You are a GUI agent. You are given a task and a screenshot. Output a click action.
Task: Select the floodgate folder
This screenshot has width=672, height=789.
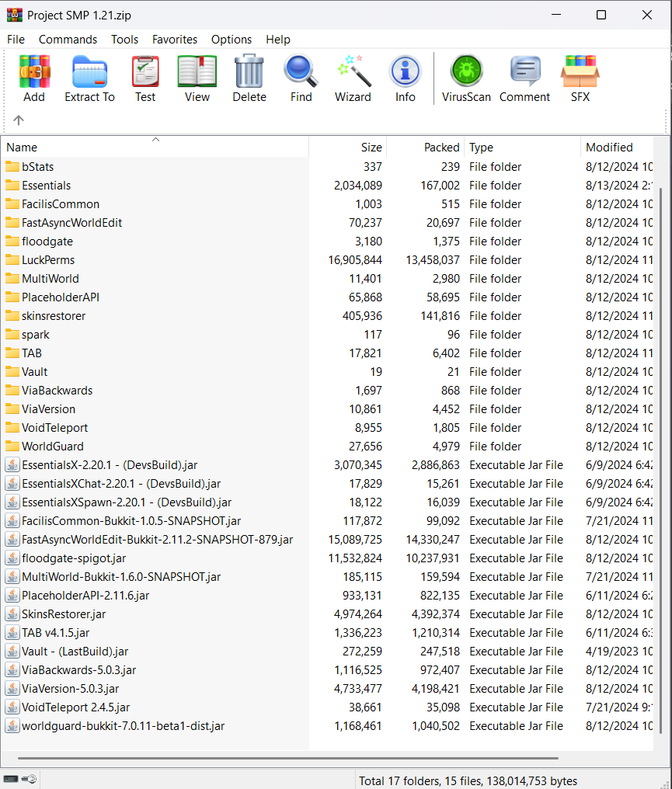click(x=327, y=241)
